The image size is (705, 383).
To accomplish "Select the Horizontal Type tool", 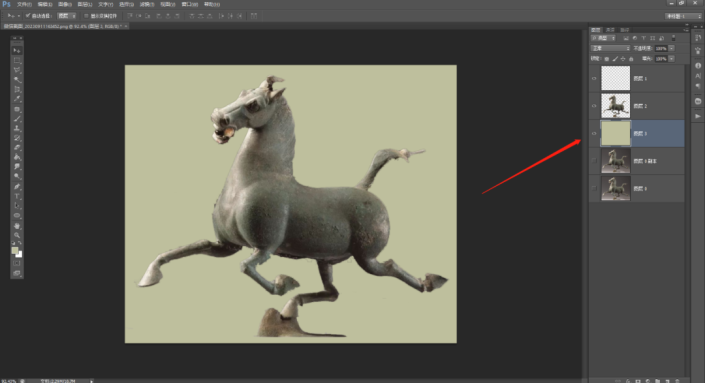I will click(17, 196).
